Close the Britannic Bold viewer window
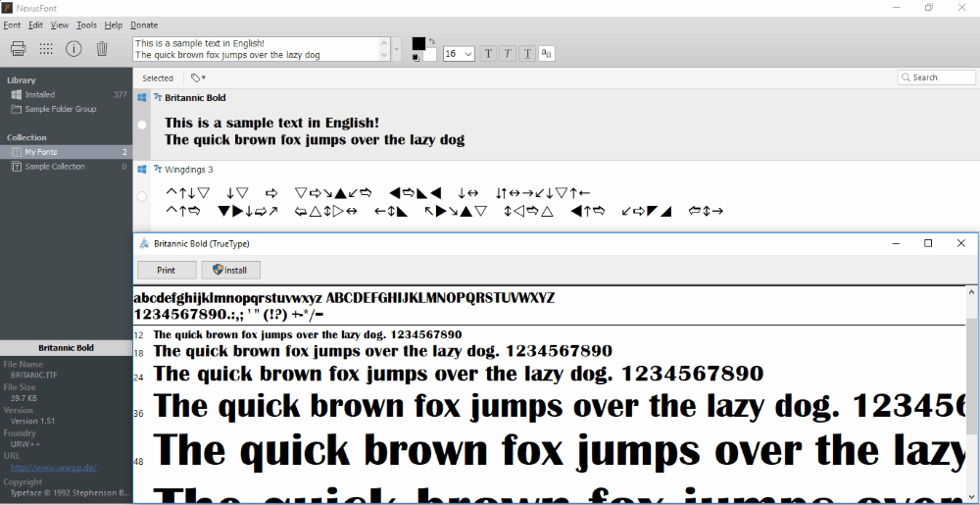Viewport: 980px width, 505px height. pos(961,243)
